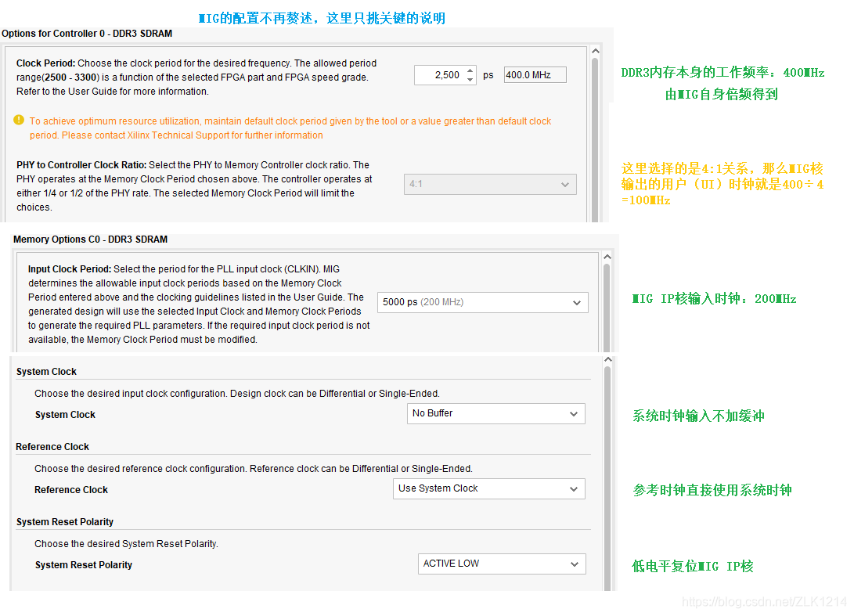Click the 'System Reset Polarity' field label beside ACTIVE LOW
Image resolution: width=854 pixels, height=616 pixels.
tap(84, 565)
